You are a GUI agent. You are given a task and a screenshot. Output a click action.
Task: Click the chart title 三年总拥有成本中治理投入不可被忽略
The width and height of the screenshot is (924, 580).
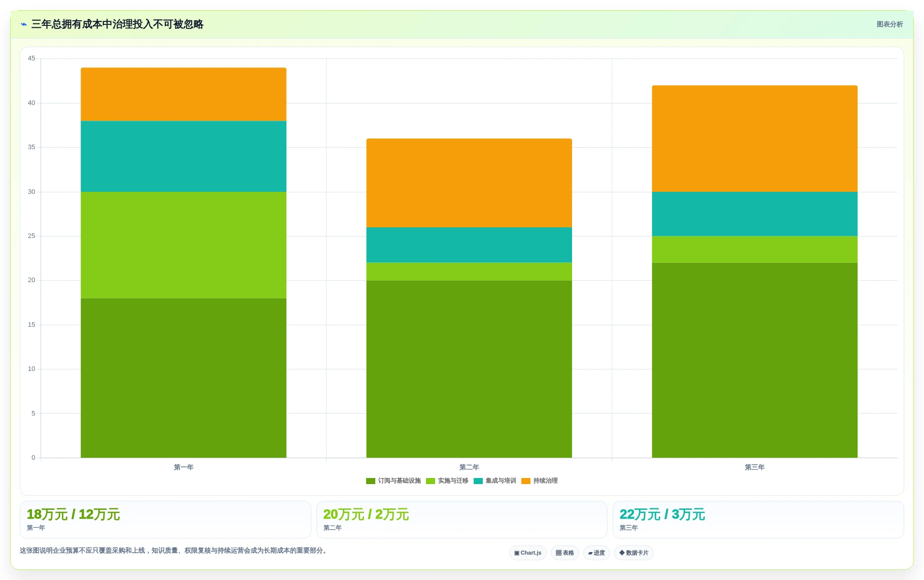click(117, 24)
